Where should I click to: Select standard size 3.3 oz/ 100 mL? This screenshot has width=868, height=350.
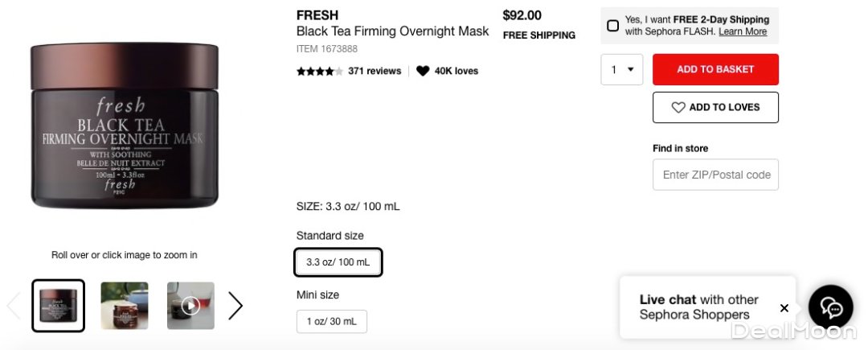338,262
